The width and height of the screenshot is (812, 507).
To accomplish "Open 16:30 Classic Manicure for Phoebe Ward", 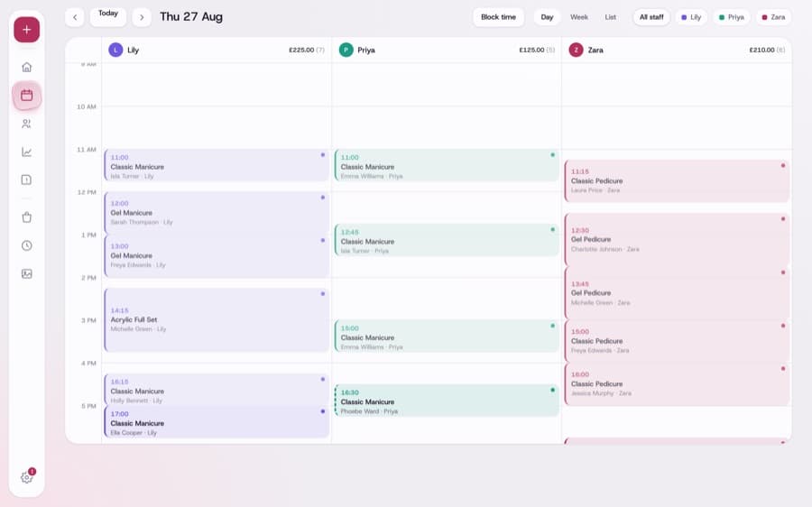I will click(447, 401).
